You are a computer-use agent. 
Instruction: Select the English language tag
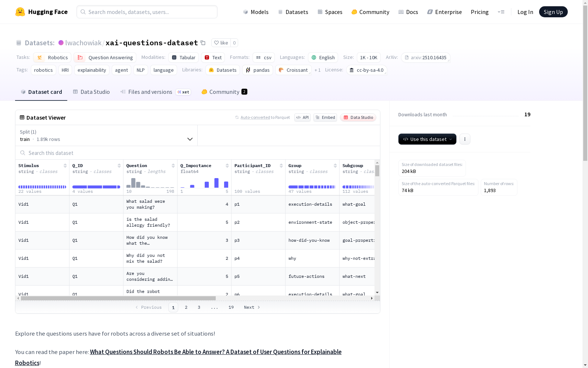pyautogui.click(x=323, y=57)
